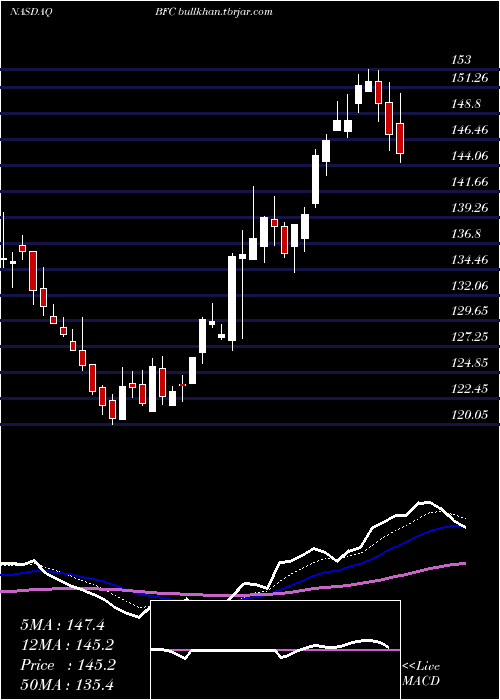This screenshot has height=700, width=500.
Task: Click the Price : 145.2 reading
Action: (x=68, y=665)
